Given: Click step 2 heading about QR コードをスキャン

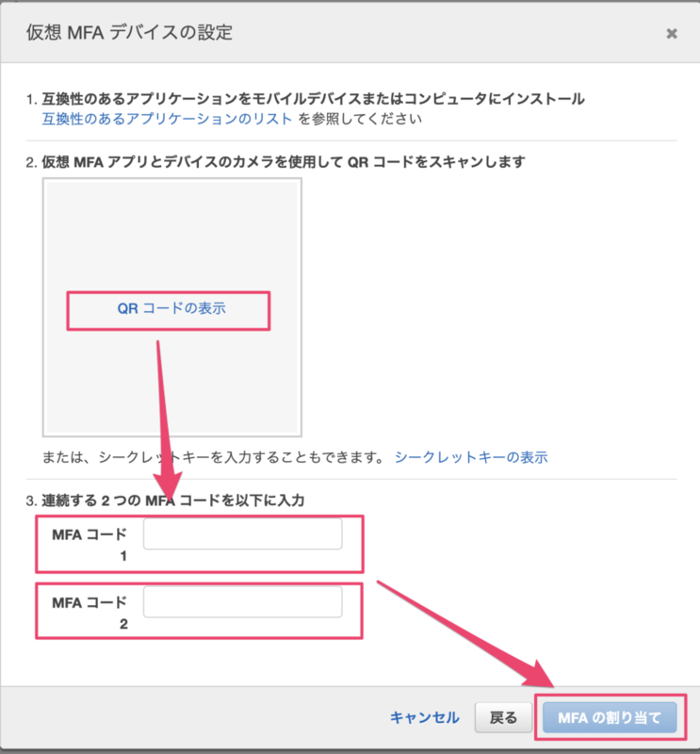Looking at the screenshot, I should click(284, 162).
